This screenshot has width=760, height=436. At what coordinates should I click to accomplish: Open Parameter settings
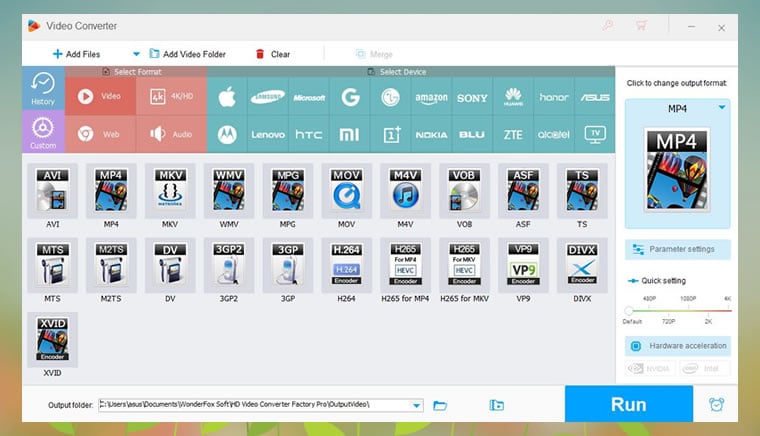coord(677,249)
